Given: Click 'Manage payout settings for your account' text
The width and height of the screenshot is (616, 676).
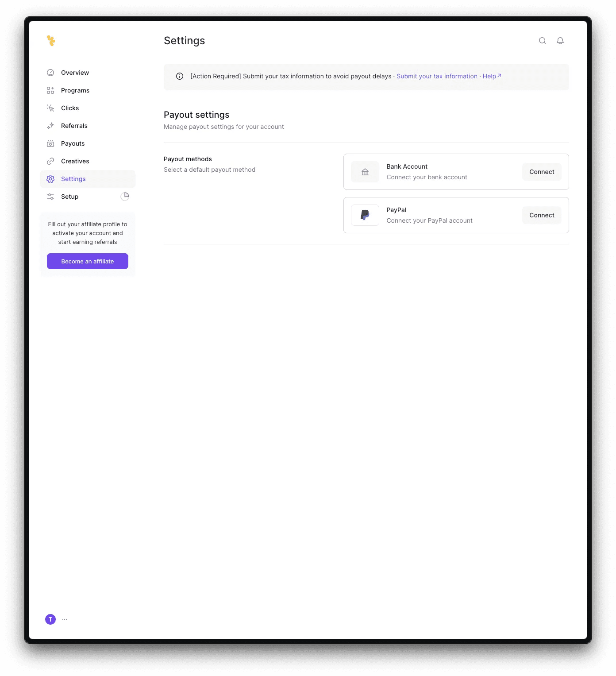Looking at the screenshot, I should coord(224,127).
